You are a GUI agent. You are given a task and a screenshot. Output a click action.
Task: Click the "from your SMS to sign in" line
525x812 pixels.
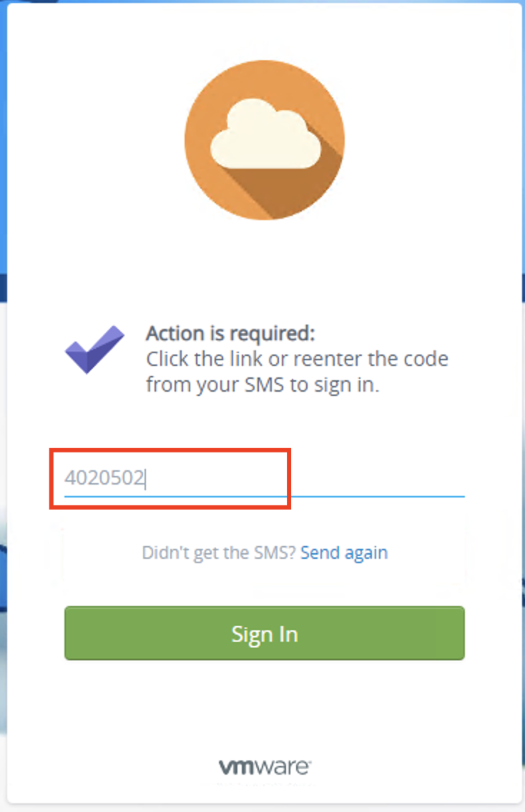262,384
